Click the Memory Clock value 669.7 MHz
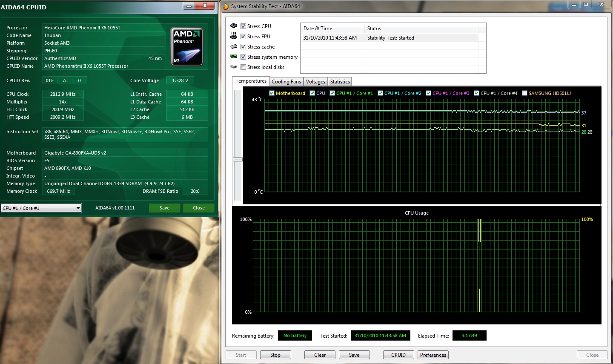613x364 pixels. 58,191
